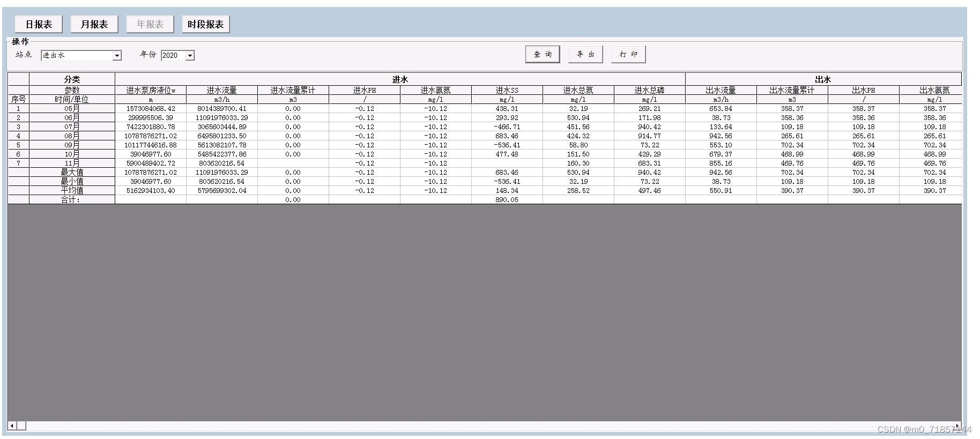This screenshot has height=439, width=980.
Task: Click the 序号 header cell
Action: pyautogui.click(x=18, y=100)
